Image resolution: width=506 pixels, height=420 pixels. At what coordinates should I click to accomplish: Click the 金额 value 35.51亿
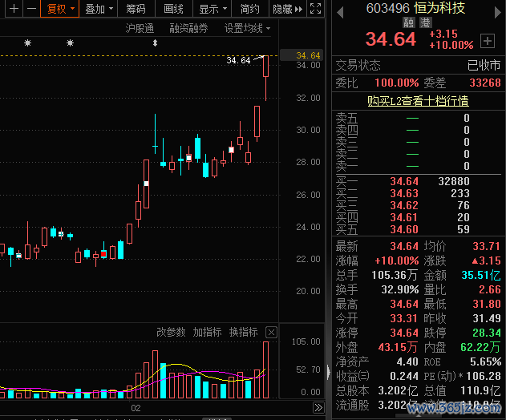(x=481, y=275)
